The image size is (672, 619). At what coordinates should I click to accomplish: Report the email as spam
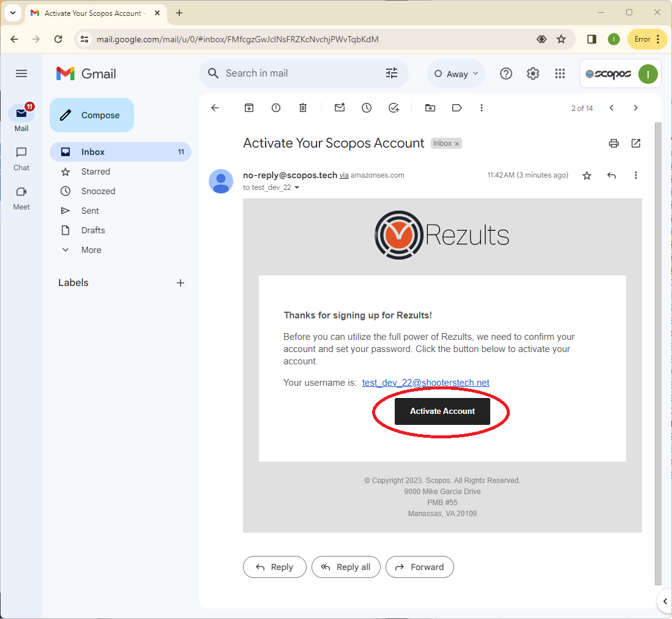point(276,108)
